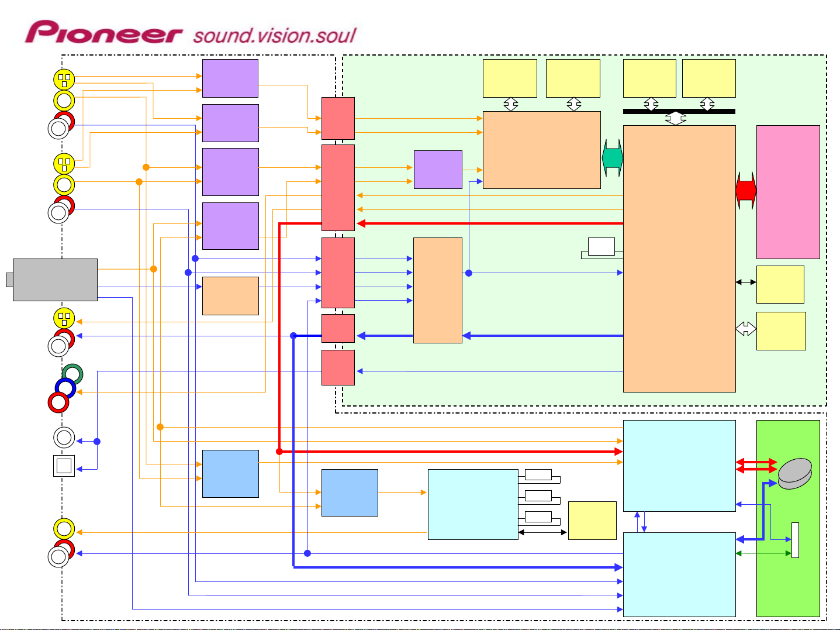Select the yellow block joined by the thin black arrow
840x630 pixels.
tap(780, 284)
